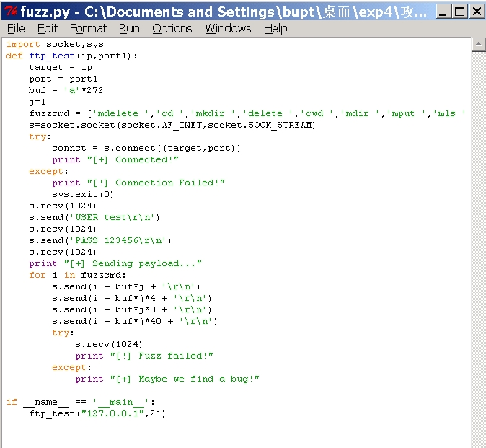Click the ftp_test("127.0.0.1",21) call line
Screen dimensions: 486x448
point(97,413)
